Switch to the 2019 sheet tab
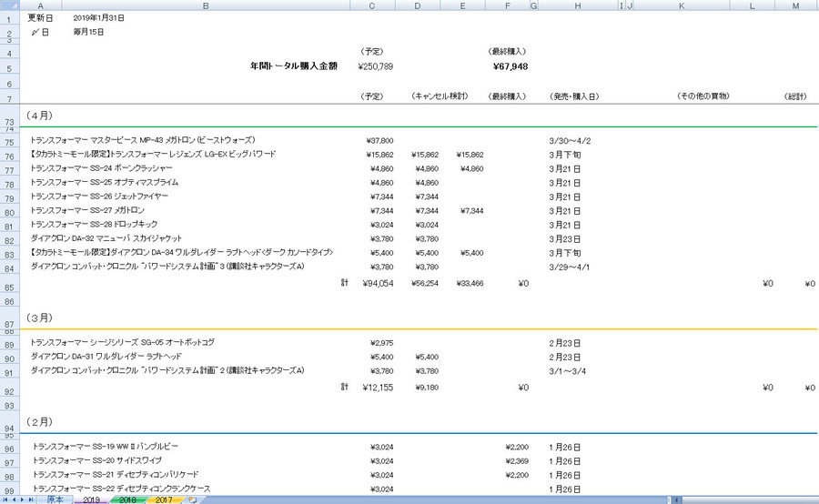The image size is (819, 504). (x=91, y=499)
